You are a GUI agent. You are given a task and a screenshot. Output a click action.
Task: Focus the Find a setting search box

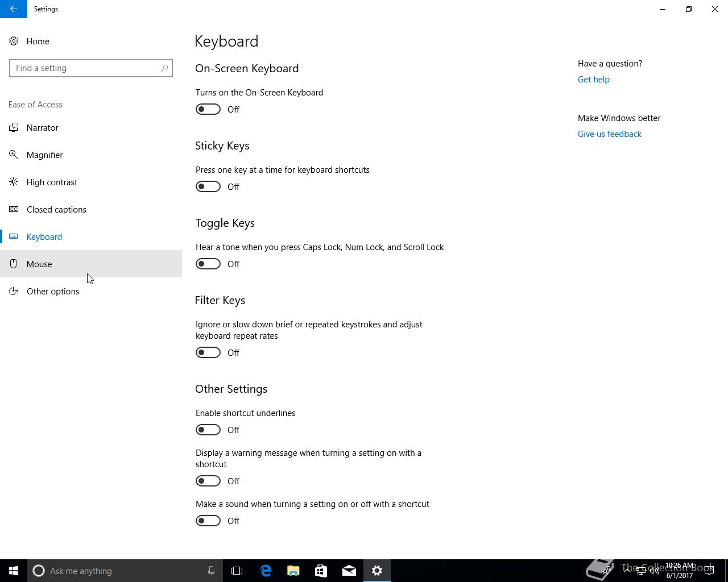point(85,68)
